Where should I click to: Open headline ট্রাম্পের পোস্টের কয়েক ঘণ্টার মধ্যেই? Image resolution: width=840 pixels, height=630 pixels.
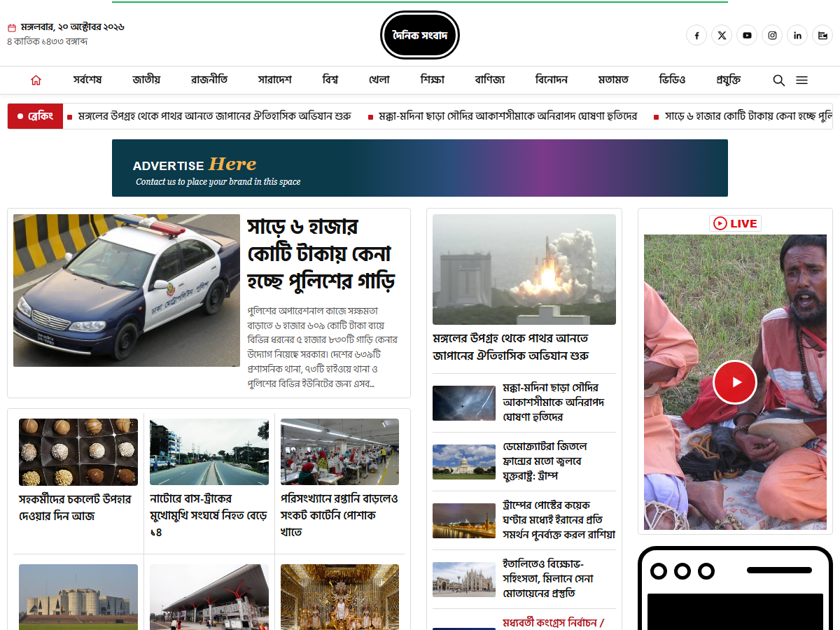click(x=559, y=520)
